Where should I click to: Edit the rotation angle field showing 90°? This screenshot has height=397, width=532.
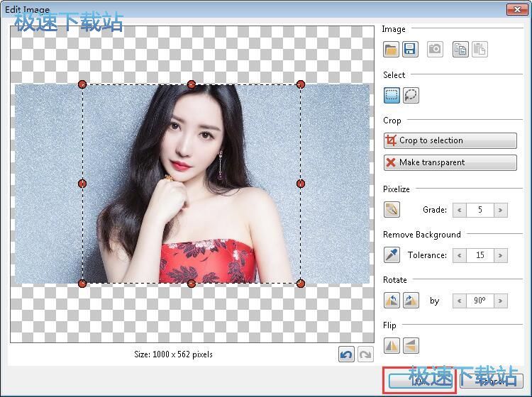pos(480,301)
